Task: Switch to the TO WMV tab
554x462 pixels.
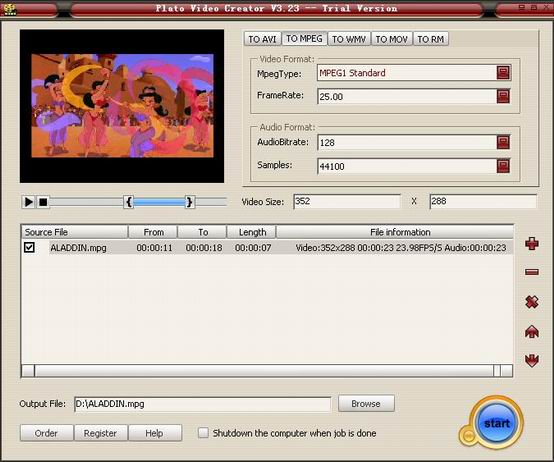Action: point(349,39)
